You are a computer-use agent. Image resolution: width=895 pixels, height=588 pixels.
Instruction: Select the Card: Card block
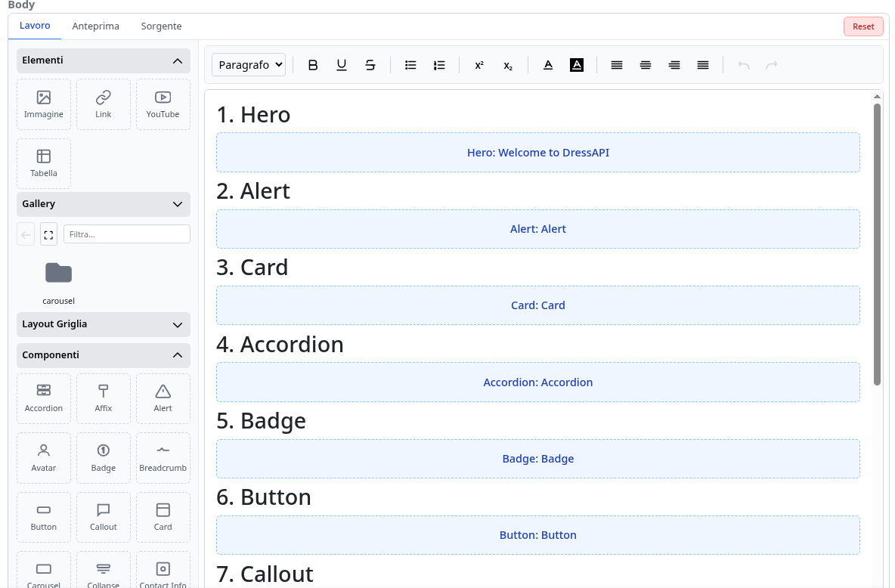click(x=537, y=305)
